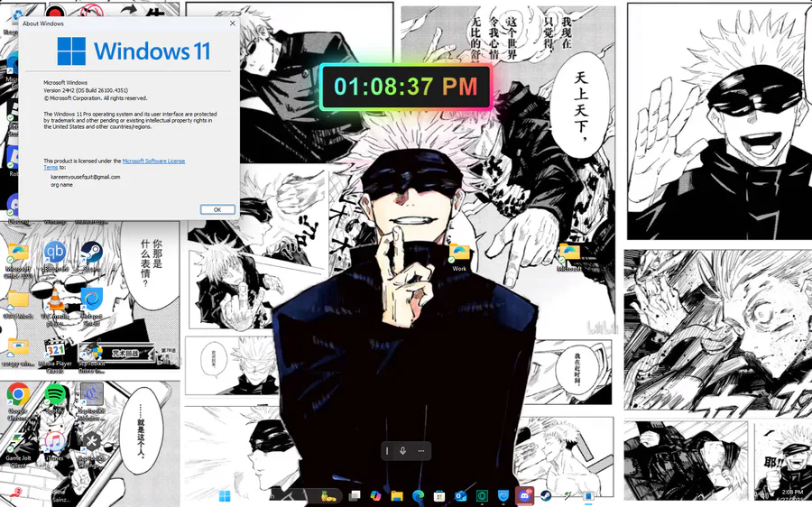Open File Explorer from the taskbar

pyautogui.click(x=397, y=496)
